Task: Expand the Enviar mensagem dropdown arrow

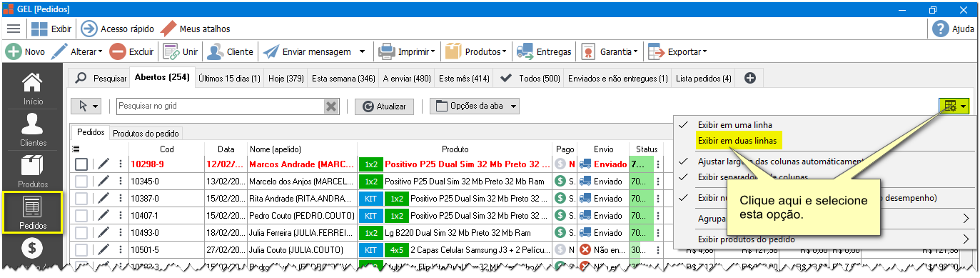Action: point(362,51)
